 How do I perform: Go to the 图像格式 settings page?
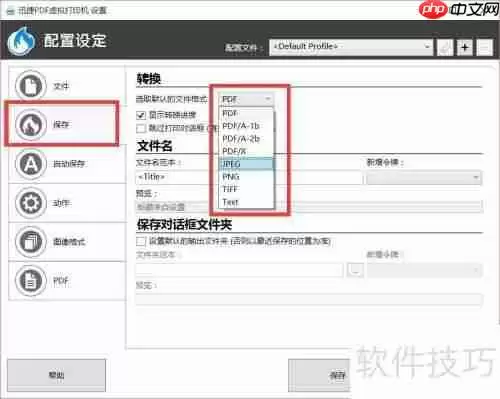tap(67, 242)
